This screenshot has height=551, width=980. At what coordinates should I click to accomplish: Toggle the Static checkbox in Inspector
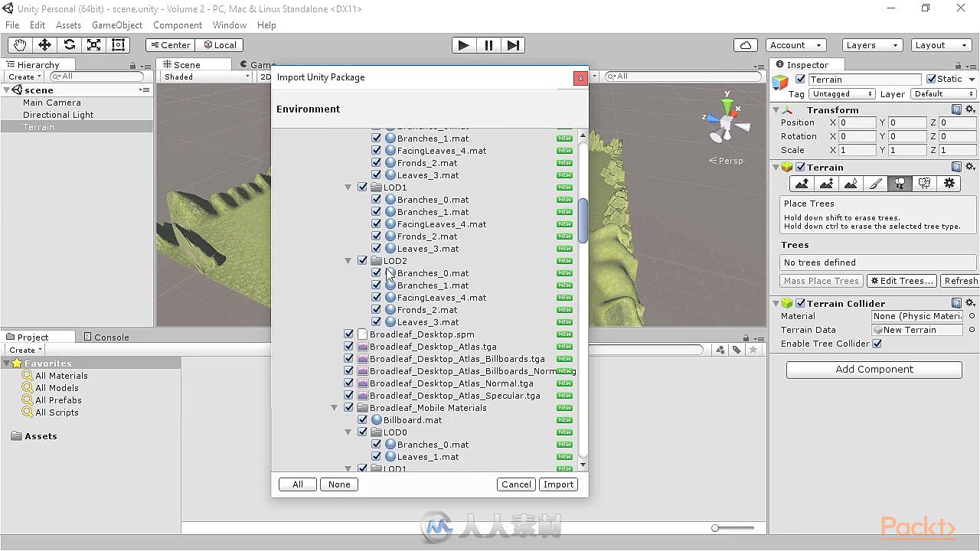931,79
